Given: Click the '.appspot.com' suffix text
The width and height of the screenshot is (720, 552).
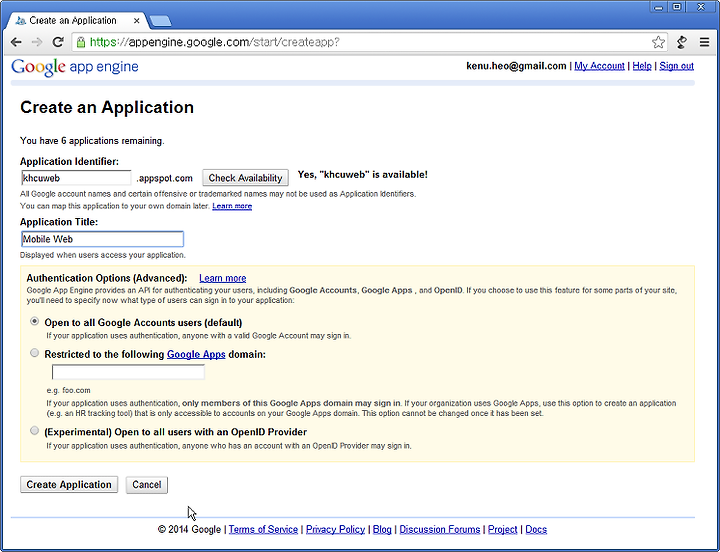Looking at the screenshot, I should pyautogui.click(x=164, y=178).
